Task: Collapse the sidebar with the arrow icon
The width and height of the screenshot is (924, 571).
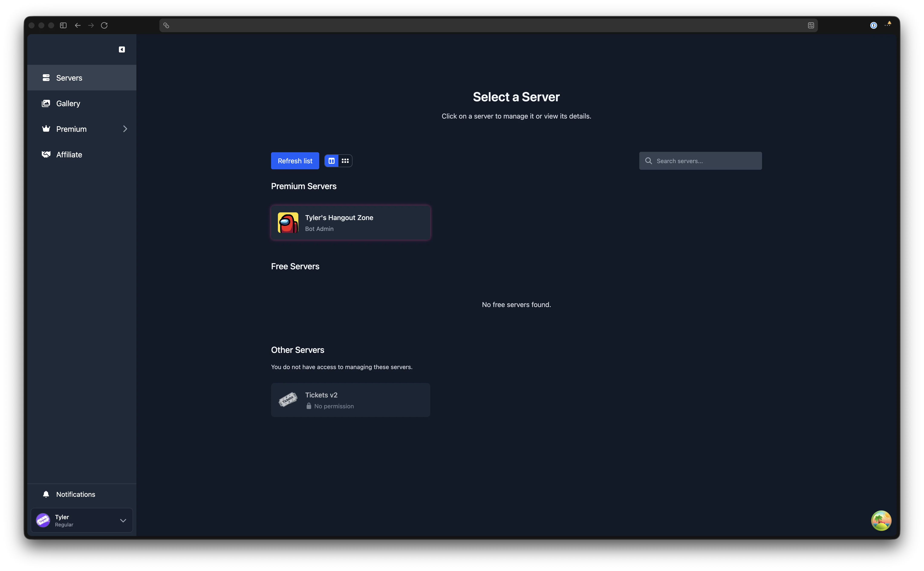Action: tap(121, 49)
